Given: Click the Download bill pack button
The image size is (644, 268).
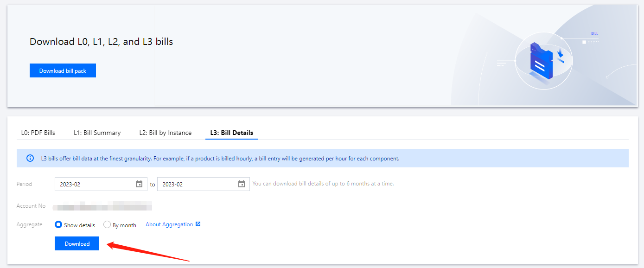Looking at the screenshot, I should point(63,70).
